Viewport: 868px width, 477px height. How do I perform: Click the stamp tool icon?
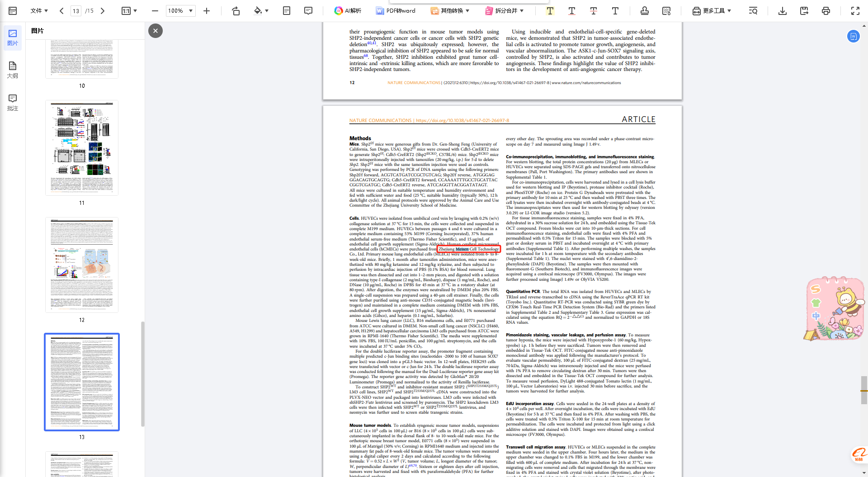point(644,11)
